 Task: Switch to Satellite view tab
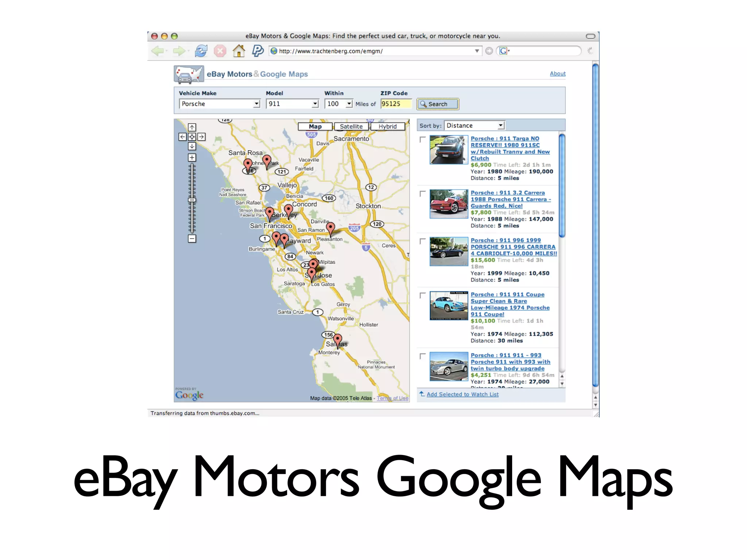coord(351,127)
